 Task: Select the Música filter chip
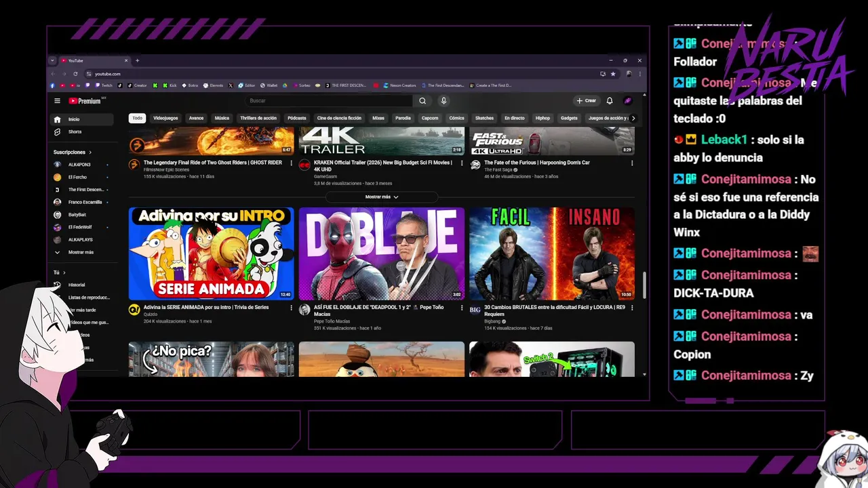coord(222,118)
